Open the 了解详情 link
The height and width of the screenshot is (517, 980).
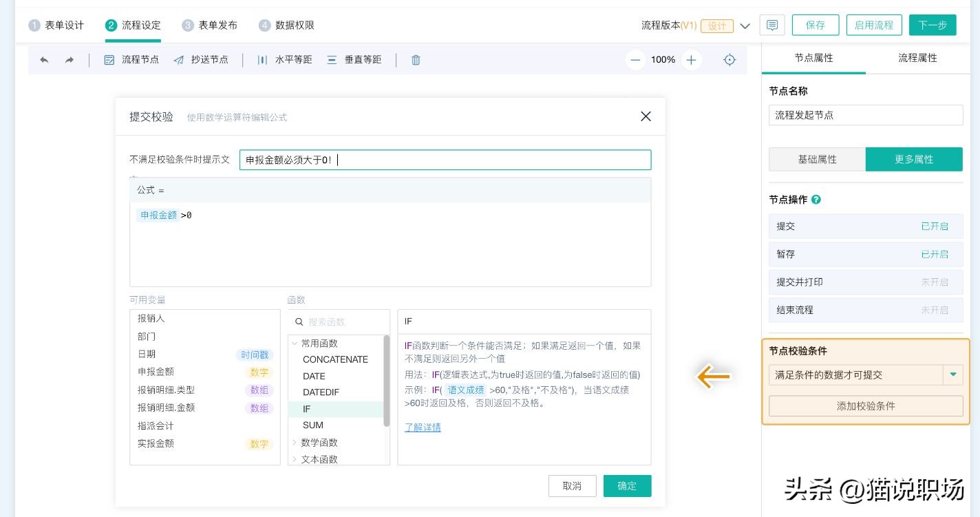point(423,428)
